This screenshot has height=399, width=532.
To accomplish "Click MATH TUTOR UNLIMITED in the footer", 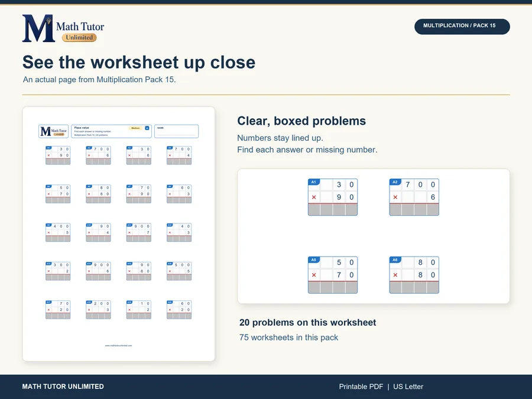I will coord(63,387).
